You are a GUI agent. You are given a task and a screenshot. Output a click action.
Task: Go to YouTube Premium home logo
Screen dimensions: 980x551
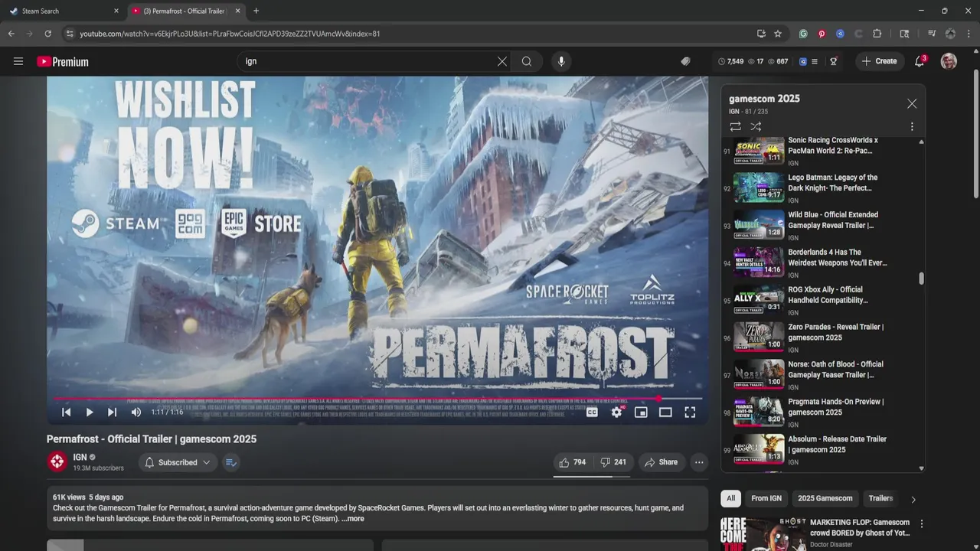coord(63,61)
